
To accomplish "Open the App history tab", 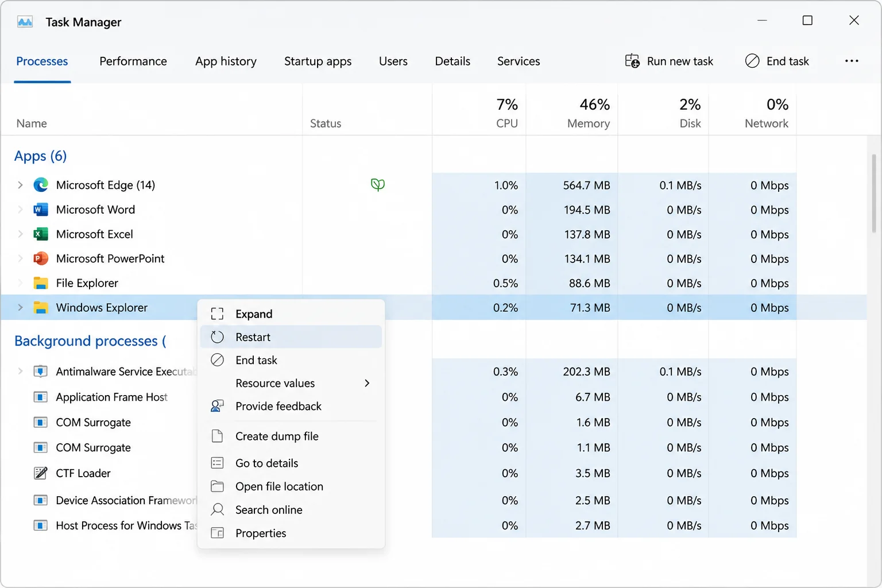I will click(226, 61).
